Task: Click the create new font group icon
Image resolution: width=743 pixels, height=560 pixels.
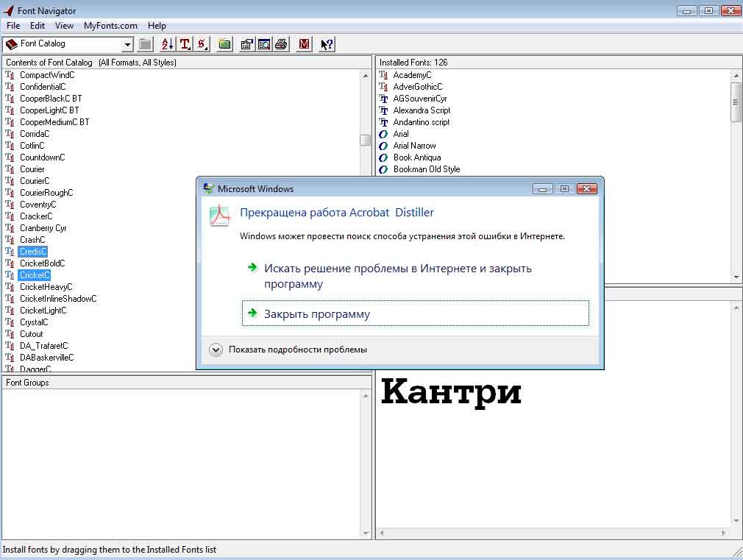Action: coord(224,45)
